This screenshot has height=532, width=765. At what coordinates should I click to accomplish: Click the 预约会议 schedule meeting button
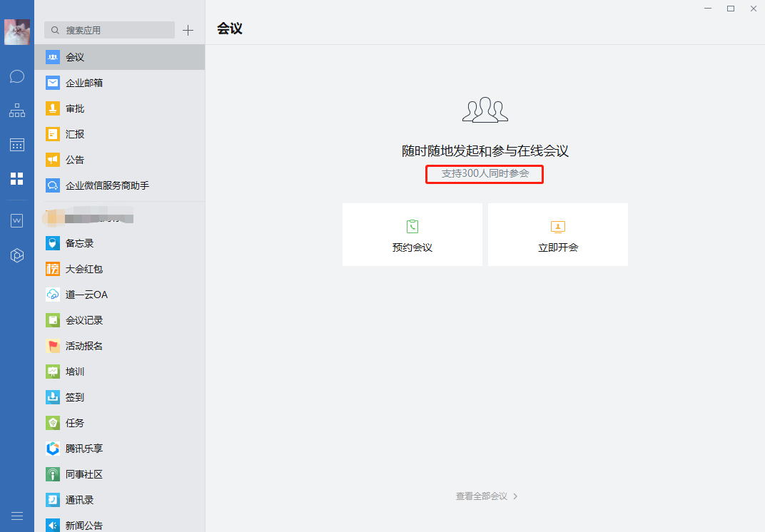(412, 235)
